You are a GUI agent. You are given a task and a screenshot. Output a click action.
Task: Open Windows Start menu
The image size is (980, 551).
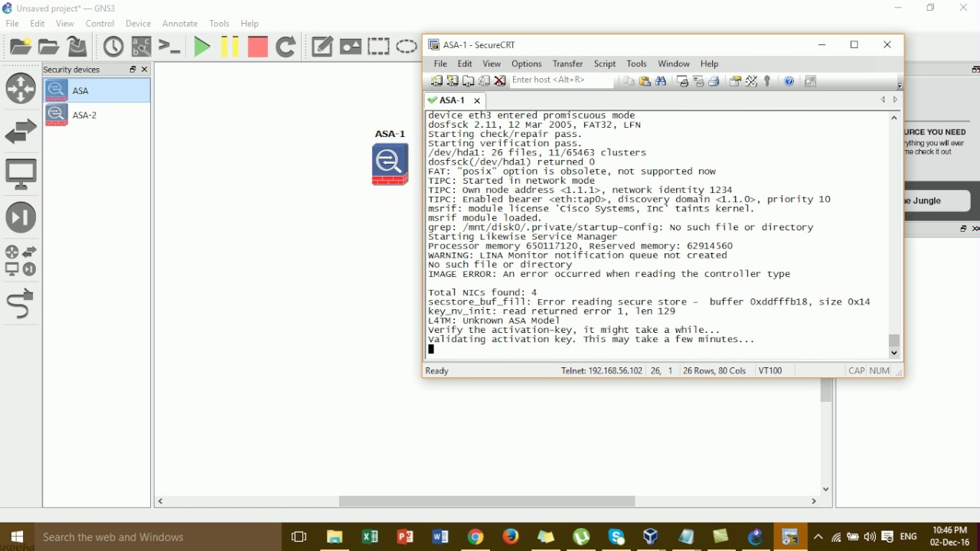pos(17,536)
